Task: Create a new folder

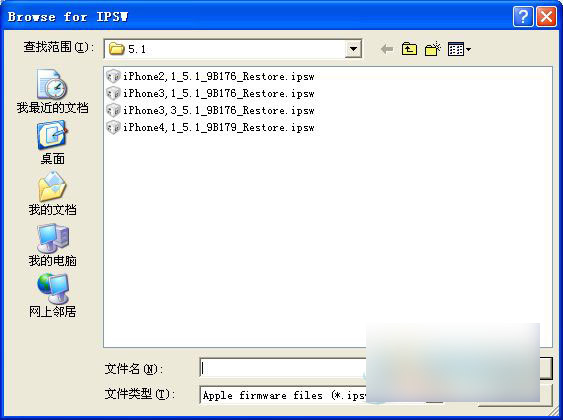Action: [432, 49]
